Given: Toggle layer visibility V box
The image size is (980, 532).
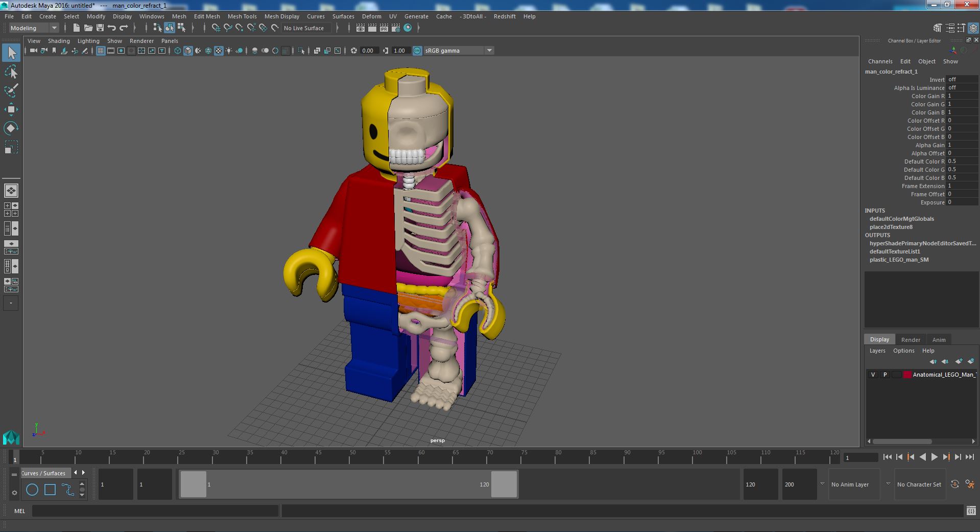Looking at the screenshot, I should (x=873, y=375).
